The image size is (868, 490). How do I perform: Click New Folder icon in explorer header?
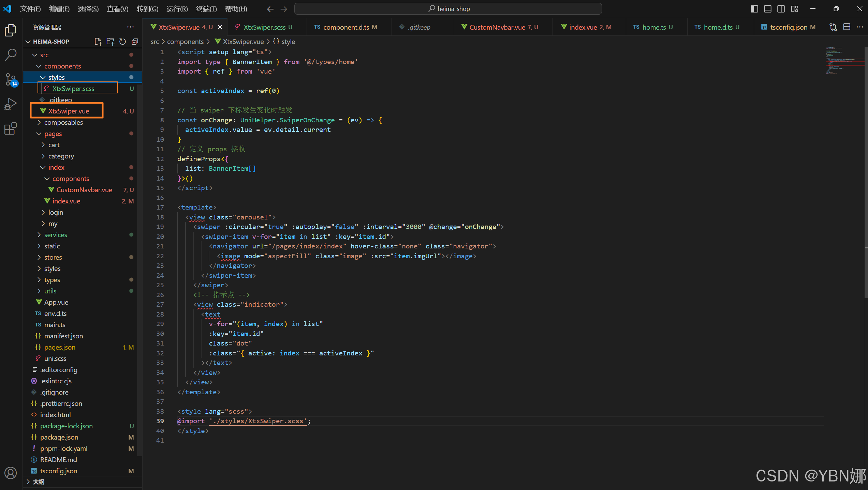(x=110, y=42)
